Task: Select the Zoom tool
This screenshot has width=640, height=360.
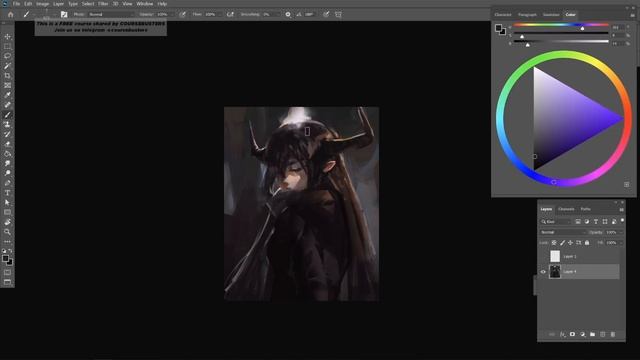Action: click(x=7, y=232)
